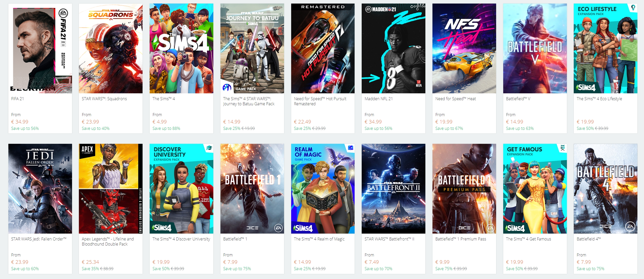Click the STAR WARS Battlefront II title link
The image size is (644, 279).
[389, 239]
